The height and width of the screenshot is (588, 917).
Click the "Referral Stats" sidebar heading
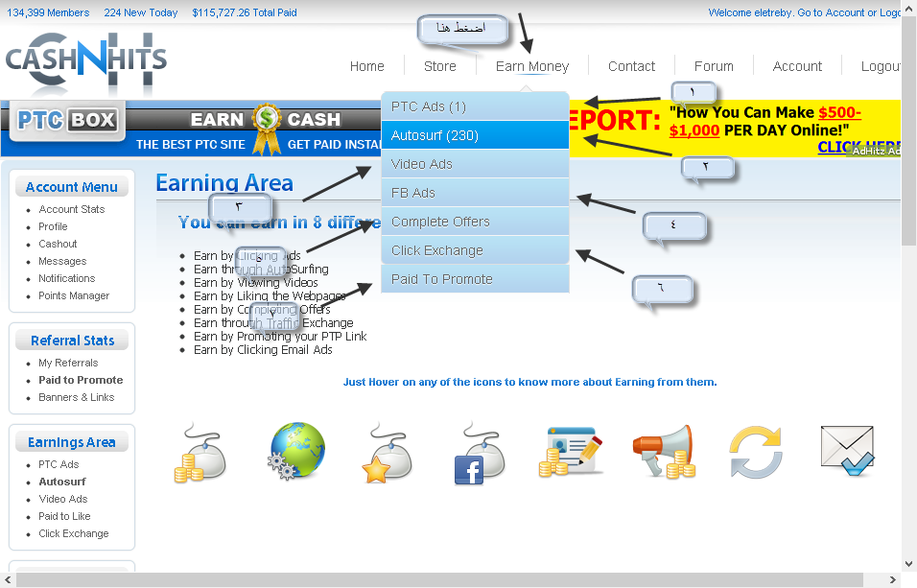point(73,341)
